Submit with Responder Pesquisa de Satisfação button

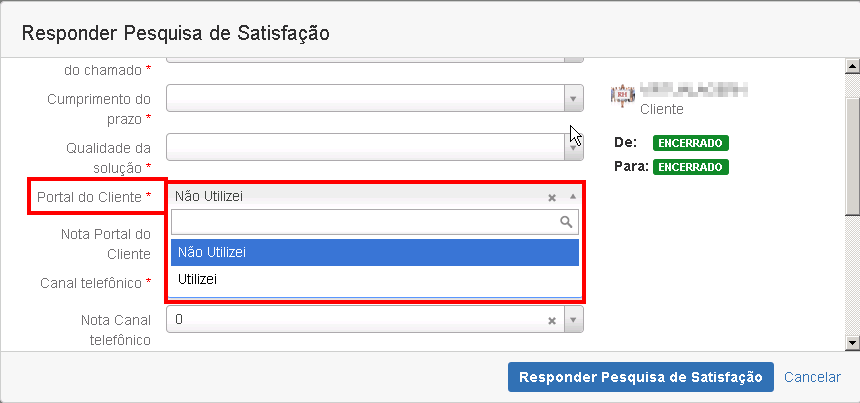(641, 377)
